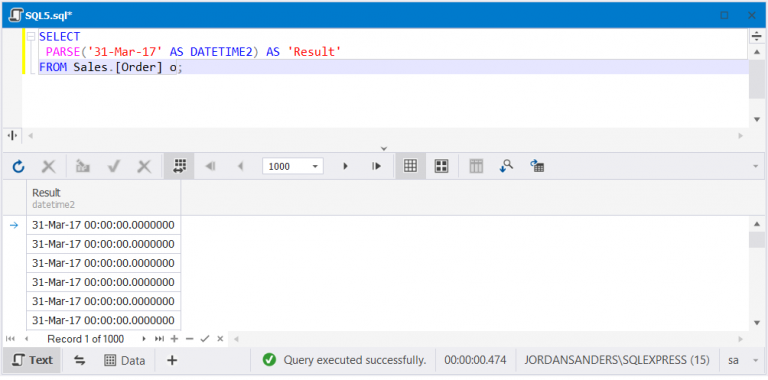
Task: Switch to the Data view tab
Action: [x=125, y=361]
